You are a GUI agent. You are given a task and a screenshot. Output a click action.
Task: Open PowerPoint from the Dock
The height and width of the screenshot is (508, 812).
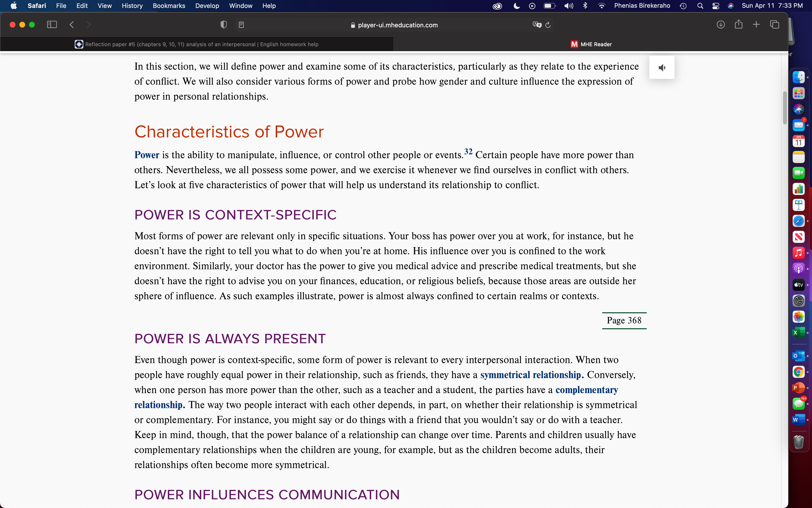pos(798,388)
